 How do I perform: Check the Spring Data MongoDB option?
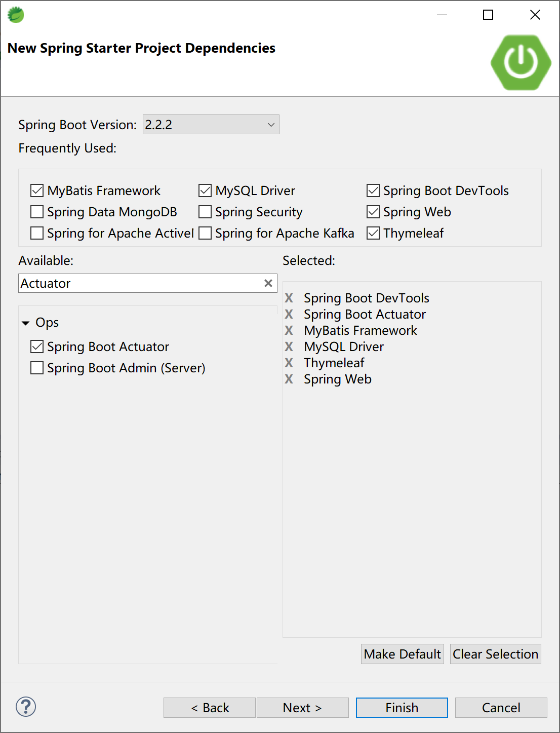(37, 212)
